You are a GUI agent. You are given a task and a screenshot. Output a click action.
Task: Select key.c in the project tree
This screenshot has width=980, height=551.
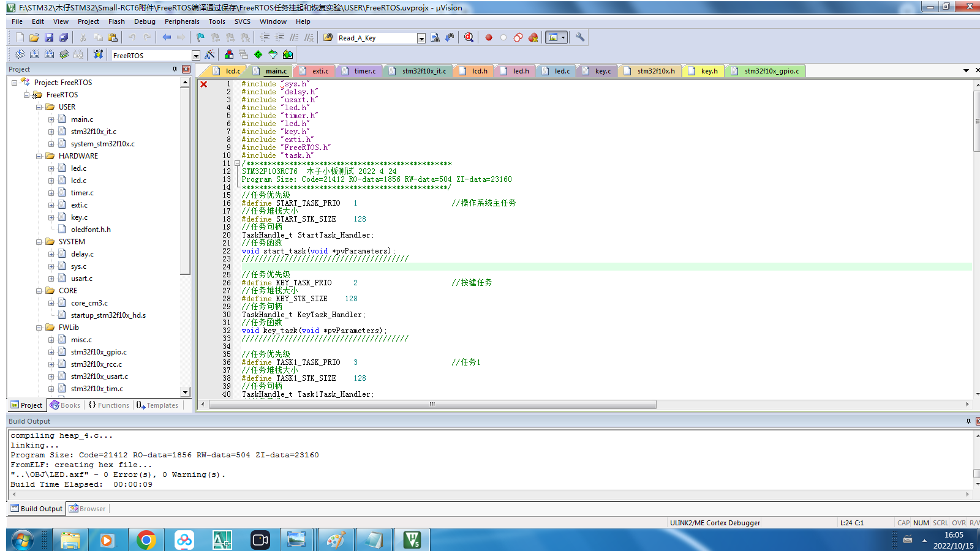pyautogui.click(x=79, y=217)
